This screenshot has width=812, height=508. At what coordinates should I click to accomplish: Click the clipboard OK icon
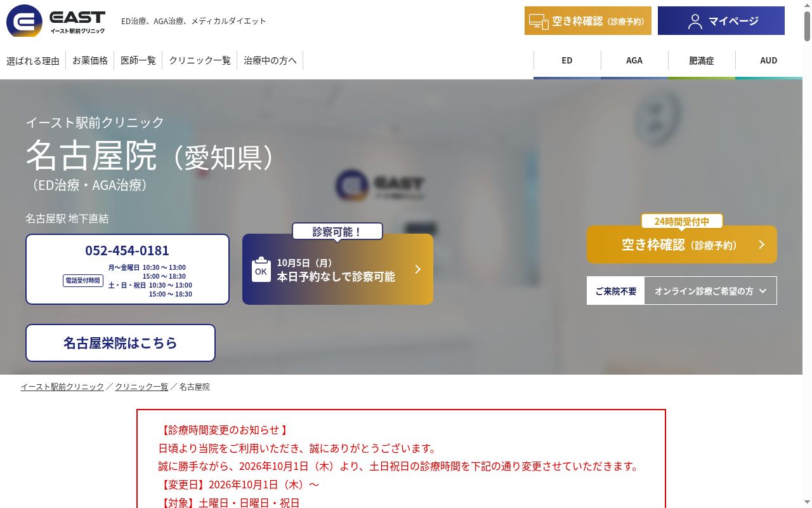261,269
